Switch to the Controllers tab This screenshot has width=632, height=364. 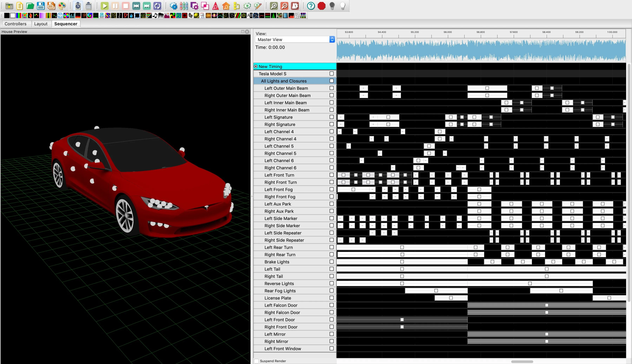(x=15, y=24)
